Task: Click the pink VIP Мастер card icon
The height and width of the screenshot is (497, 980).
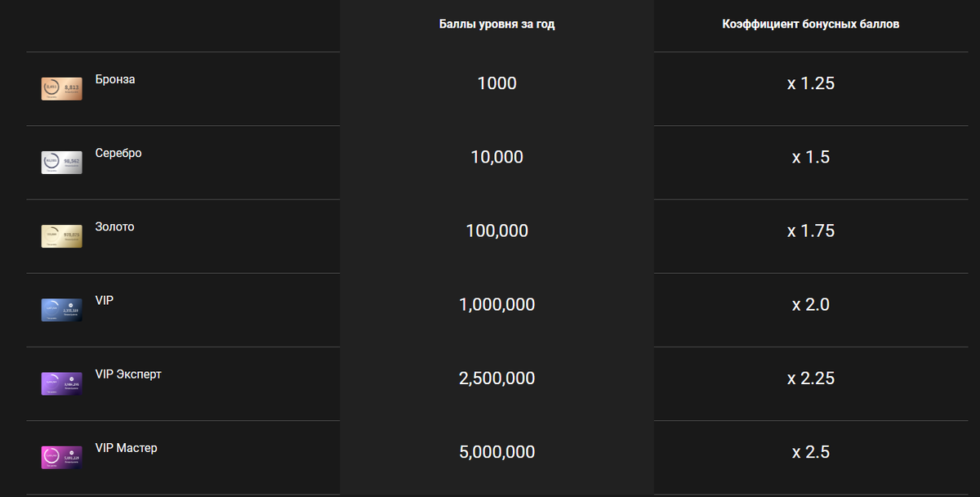Action: (x=62, y=457)
